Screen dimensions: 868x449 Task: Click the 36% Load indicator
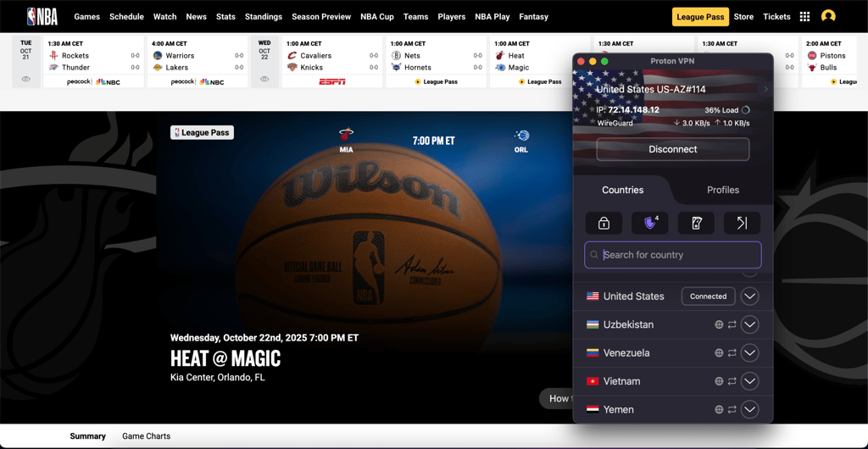coord(726,110)
